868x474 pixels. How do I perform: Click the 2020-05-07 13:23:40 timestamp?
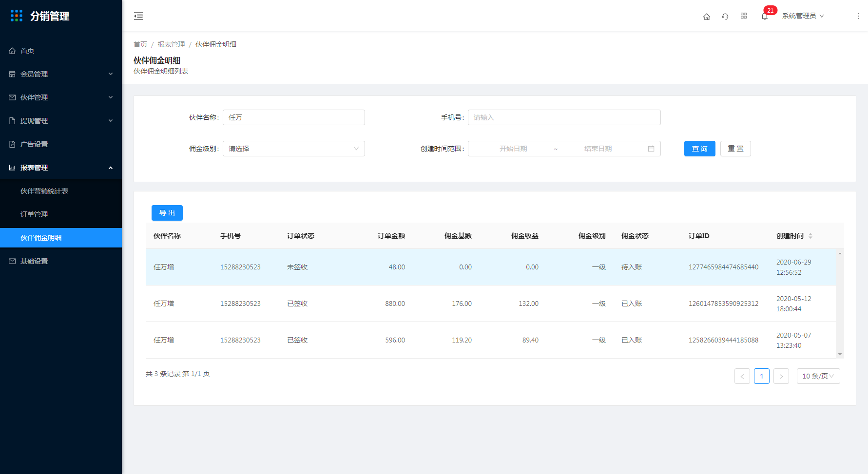tap(793, 340)
